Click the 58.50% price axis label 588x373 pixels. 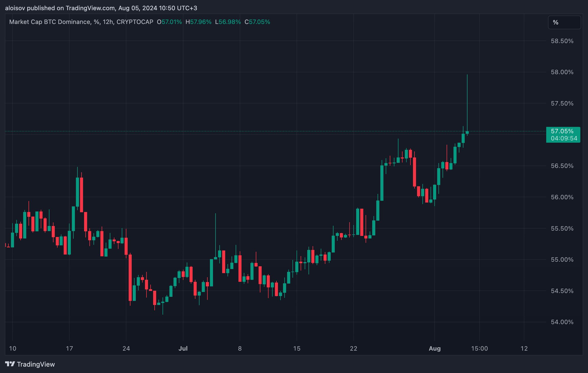click(x=562, y=41)
